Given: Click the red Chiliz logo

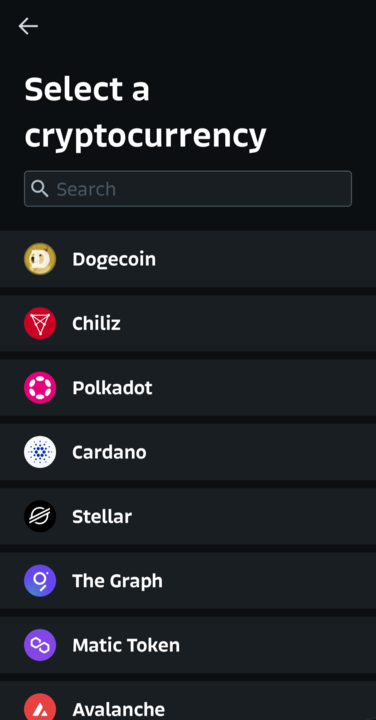Looking at the screenshot, I should pos(40,323).
